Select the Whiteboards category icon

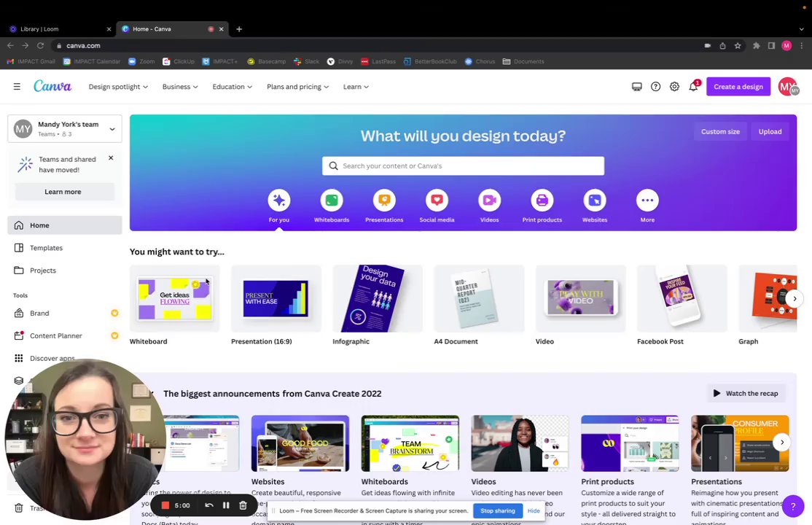coord(332,200)
